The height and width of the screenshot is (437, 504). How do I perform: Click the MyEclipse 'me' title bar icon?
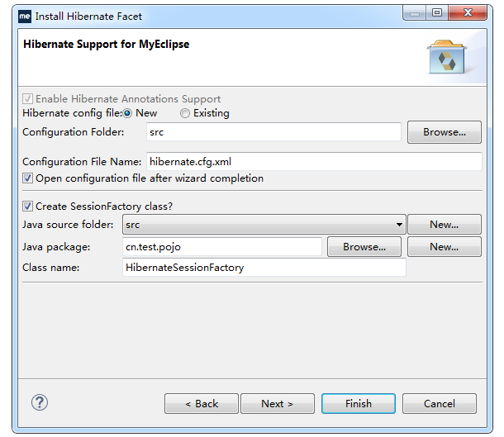[x=25, y=16]
